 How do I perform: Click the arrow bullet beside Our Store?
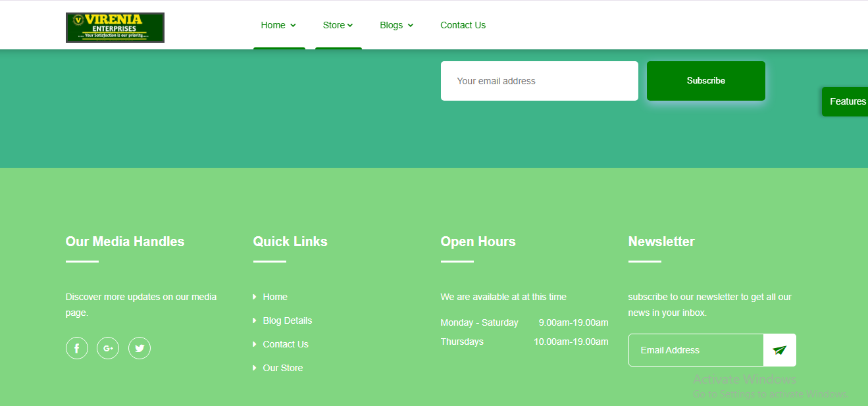(255, 368)
